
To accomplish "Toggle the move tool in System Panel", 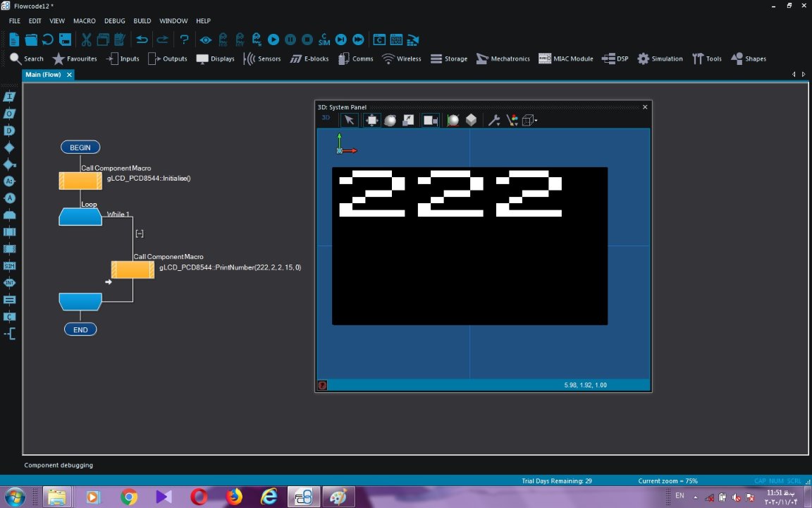I will coord(371,120).
